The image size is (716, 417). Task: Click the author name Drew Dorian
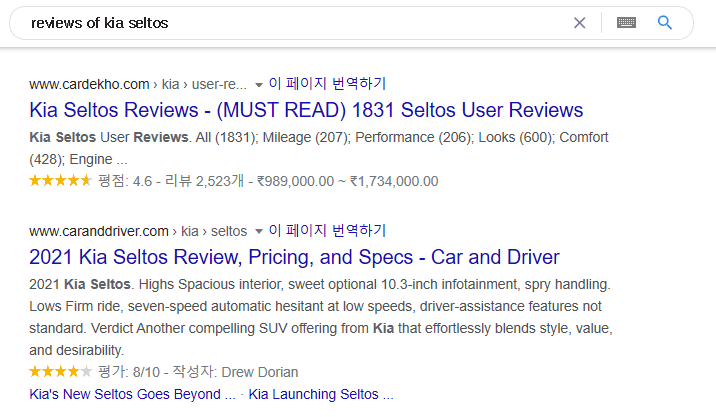tap(259, 372)
